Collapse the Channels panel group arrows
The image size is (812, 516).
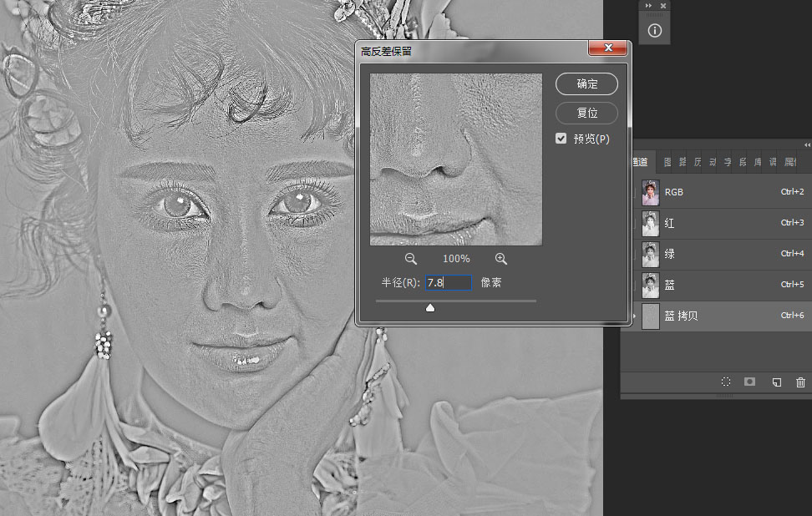point(807,145)
